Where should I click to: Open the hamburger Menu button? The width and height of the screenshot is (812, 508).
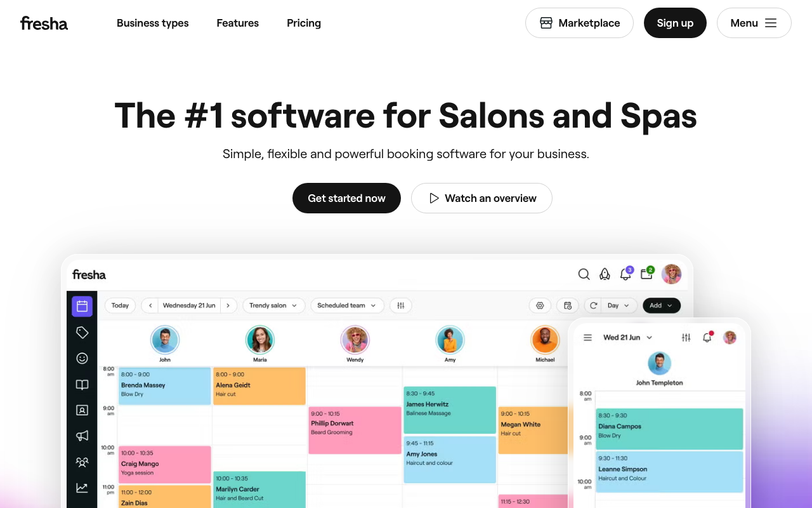754,23
